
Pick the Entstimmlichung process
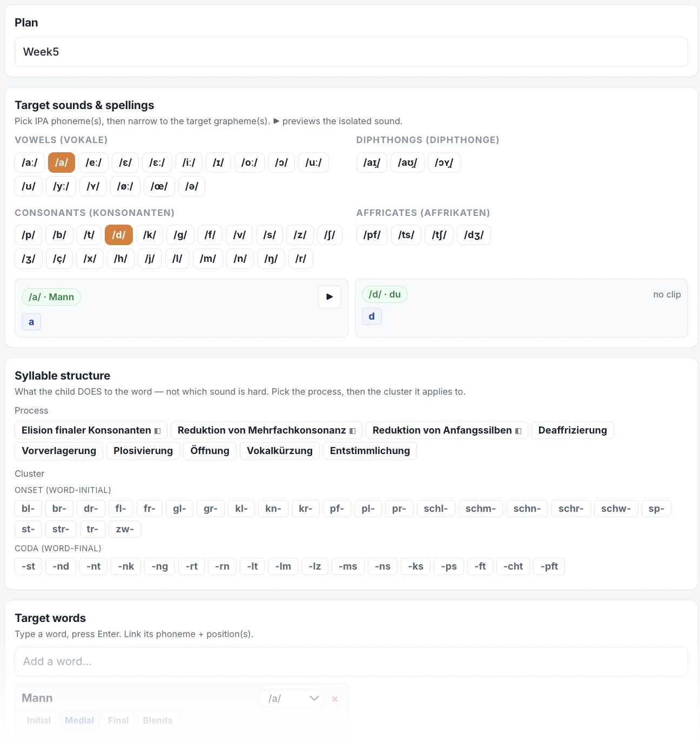(x=370, y=451)
